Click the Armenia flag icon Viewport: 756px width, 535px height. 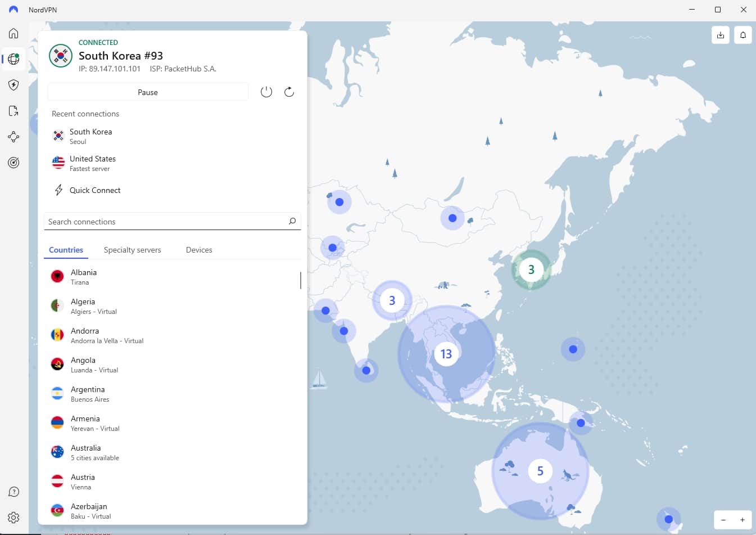[x=57, y=422]
